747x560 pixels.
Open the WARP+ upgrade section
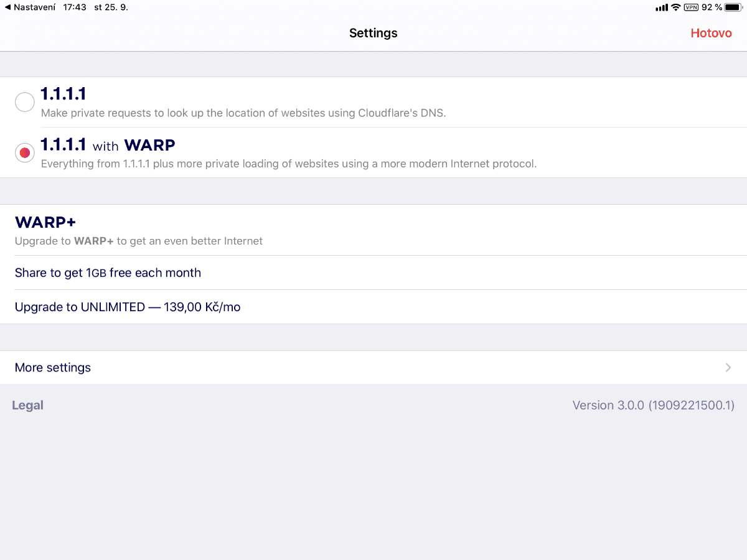45,222
